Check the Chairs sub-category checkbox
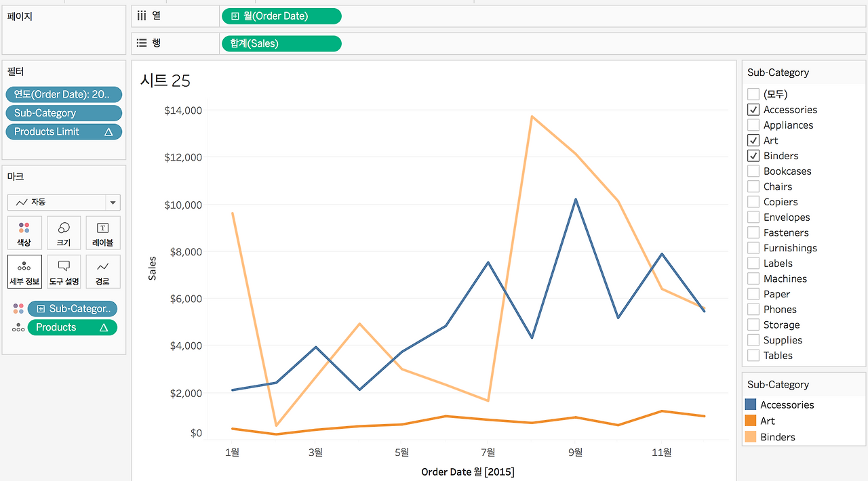The width and height of the screenshot is (868, 481). 753,186
